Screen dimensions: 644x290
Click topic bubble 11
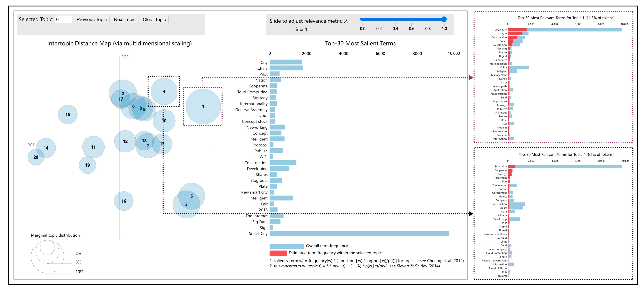coord(93,147)
